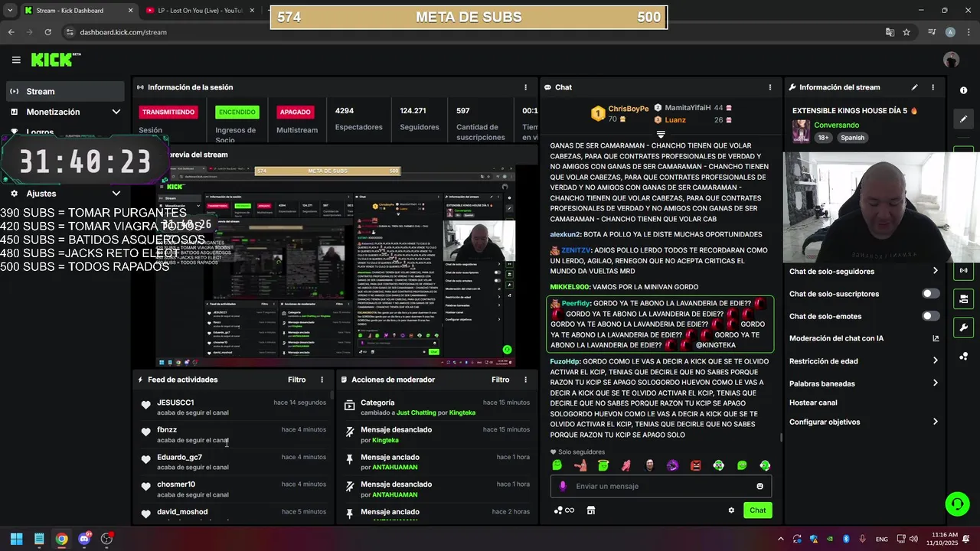The image size is (980, 551).
Task: Open chat settings gear icon
Action: tap(731, 510)
